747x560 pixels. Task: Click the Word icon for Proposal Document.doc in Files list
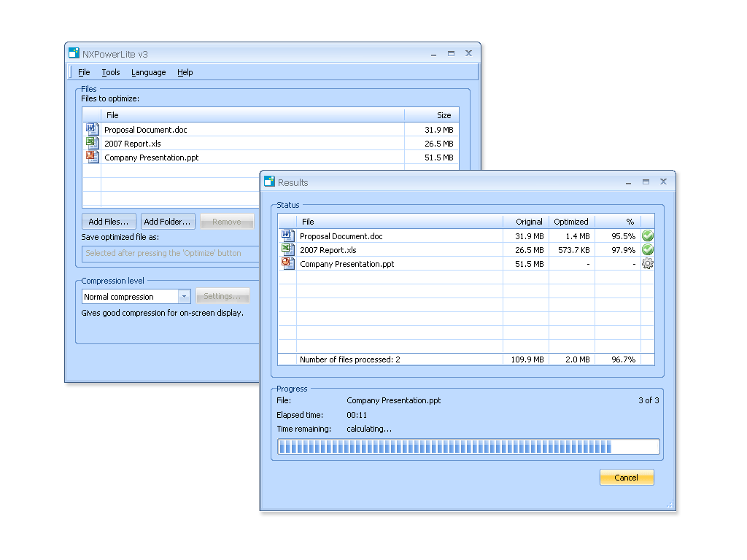92,129
